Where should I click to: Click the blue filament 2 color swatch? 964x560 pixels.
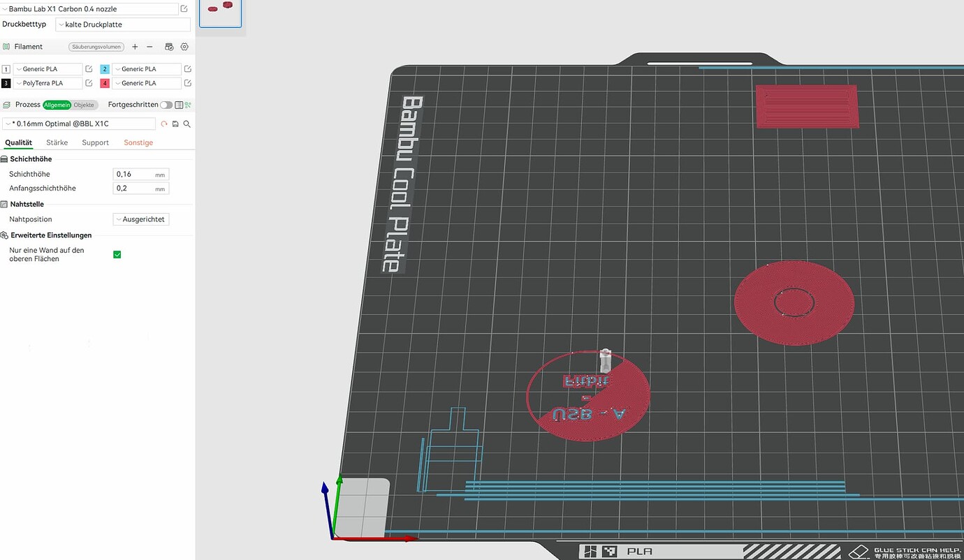[x=105, y=69]
